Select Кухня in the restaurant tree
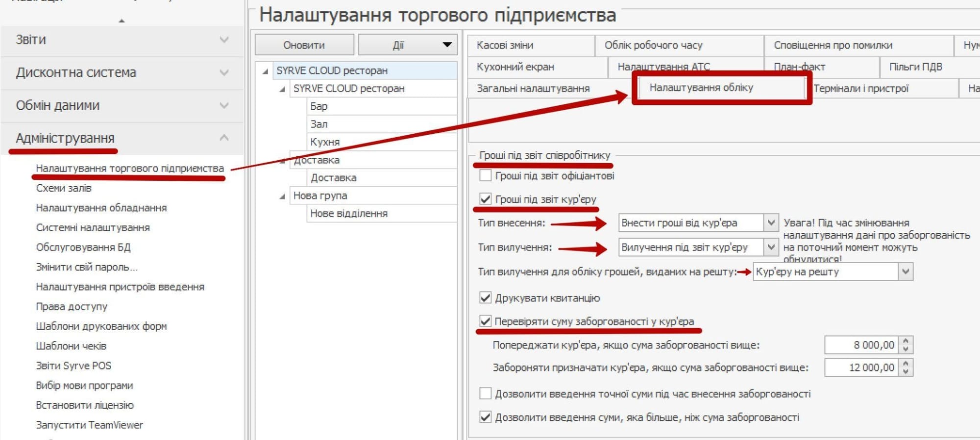This screenshot has height=440, width=980. click(x=325, y=142)
